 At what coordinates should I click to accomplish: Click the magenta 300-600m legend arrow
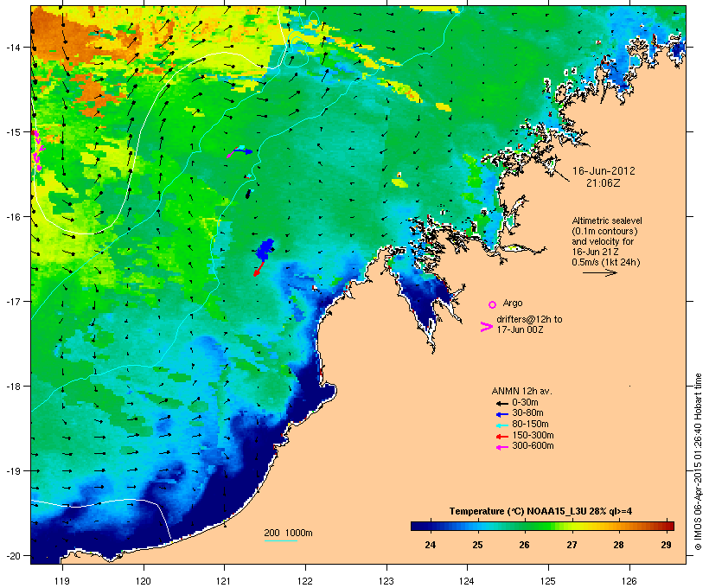pos(501,447)
